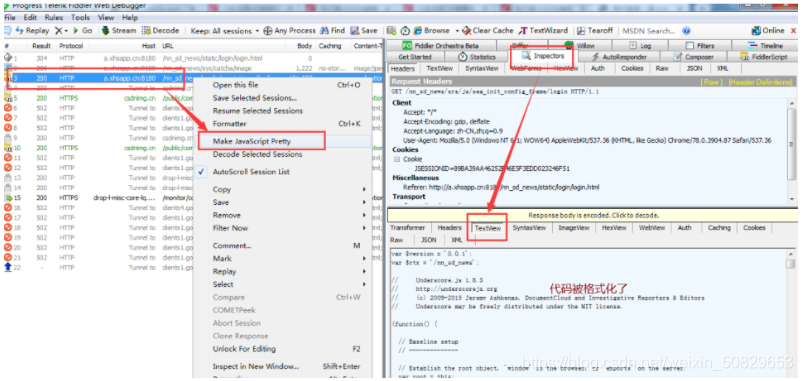Sort sessions by the Body column header
The width and height of the screenshot is (803, 381).
pyautogui.click(x=305, y=46)
